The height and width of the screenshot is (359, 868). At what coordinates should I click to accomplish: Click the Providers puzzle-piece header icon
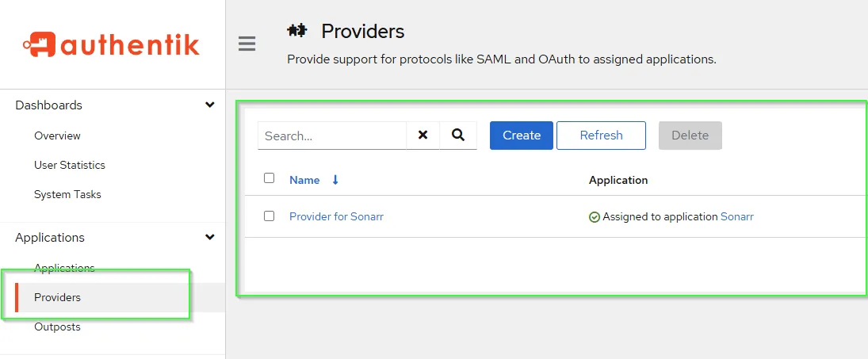297,31
